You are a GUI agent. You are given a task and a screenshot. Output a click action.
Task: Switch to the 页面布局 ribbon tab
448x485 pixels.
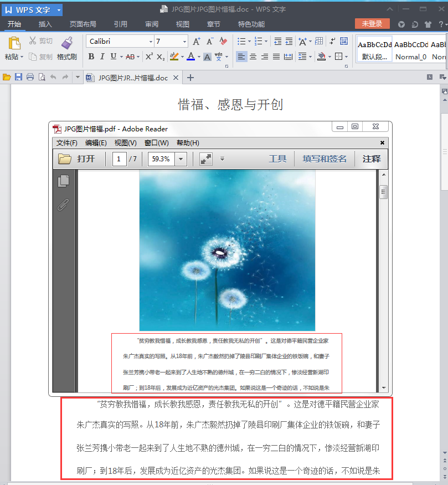tap(83, 24)
